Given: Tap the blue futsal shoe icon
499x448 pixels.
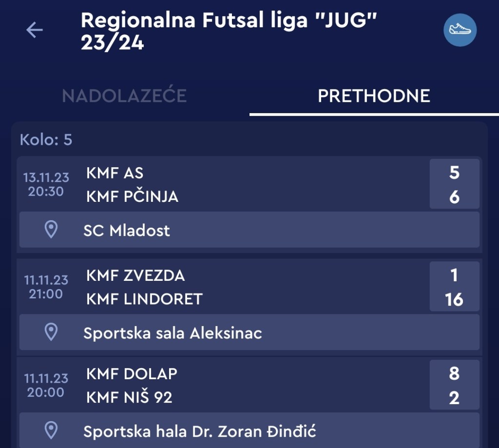Looking at the screenshot, I should click(x=460, y=30).
